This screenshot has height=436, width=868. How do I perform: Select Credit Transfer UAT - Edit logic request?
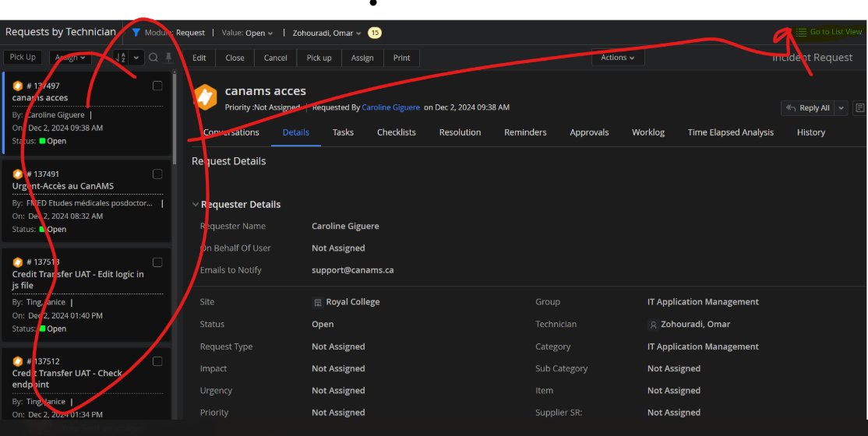pos(86,295)
